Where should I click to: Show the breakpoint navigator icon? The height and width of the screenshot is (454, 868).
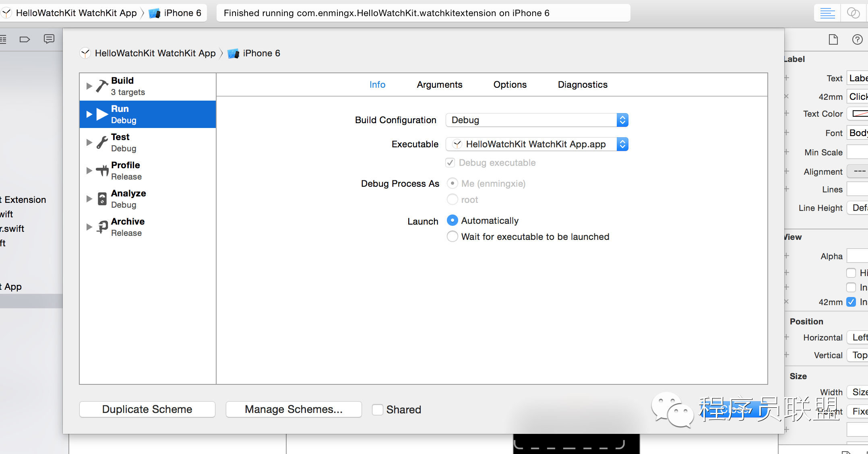coord(25,39)
